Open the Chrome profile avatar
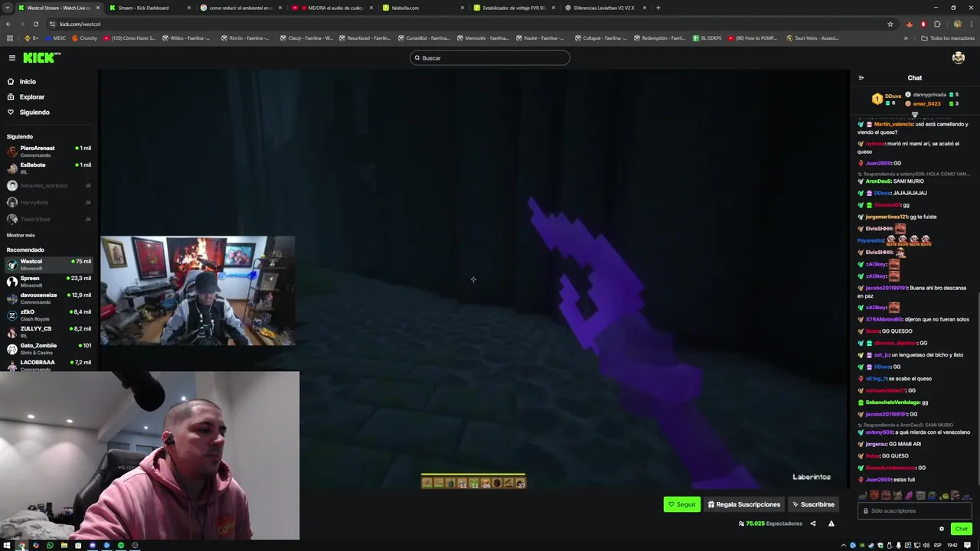The image size is (980, 551). 957,24
